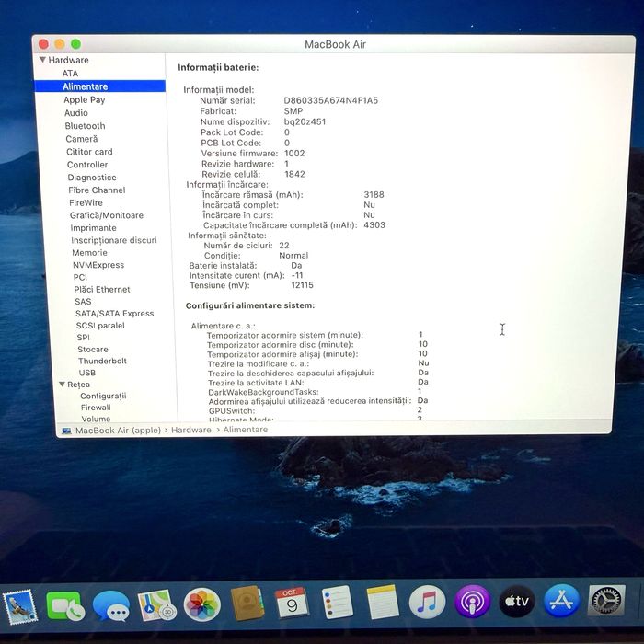
Task: Select Imprimante in the sidebar
Action: [93, 228]
